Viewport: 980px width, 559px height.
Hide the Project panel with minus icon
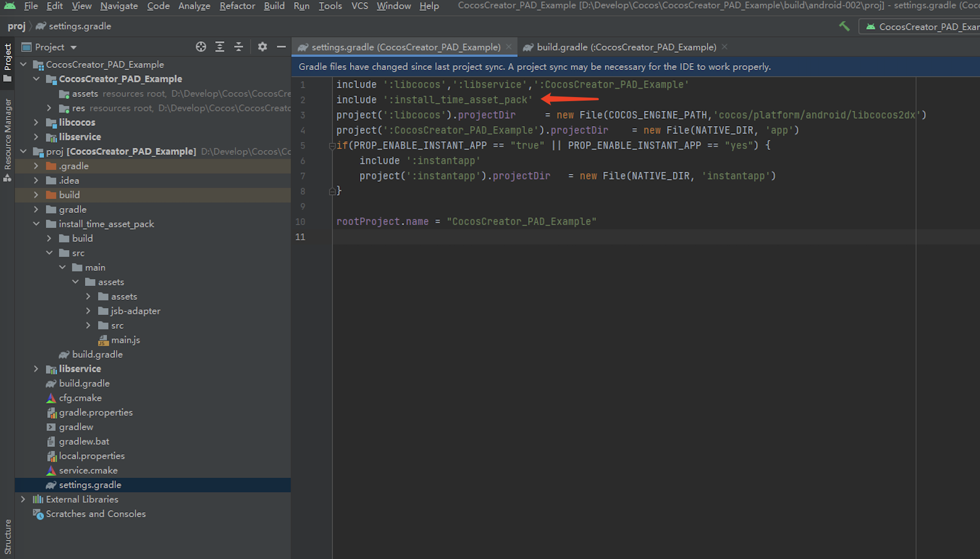point(281,47)
